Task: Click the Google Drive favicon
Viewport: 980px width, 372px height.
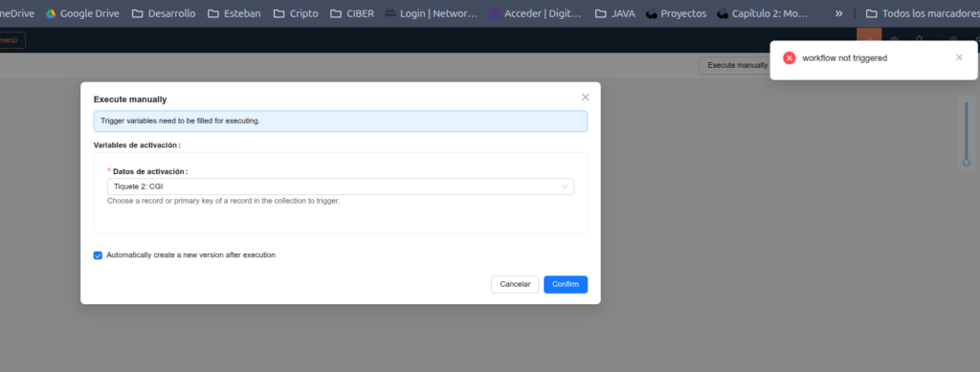Action: pos(51,13)
